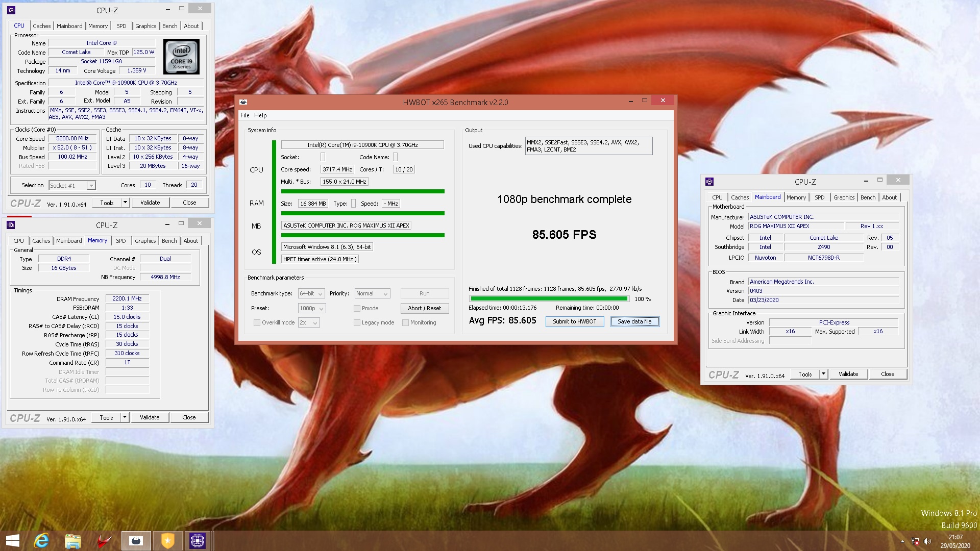This screenshot has height=551, width=980.
Task: Click Validate in CPU-Z Mainboard window
Action: (848, 374)
